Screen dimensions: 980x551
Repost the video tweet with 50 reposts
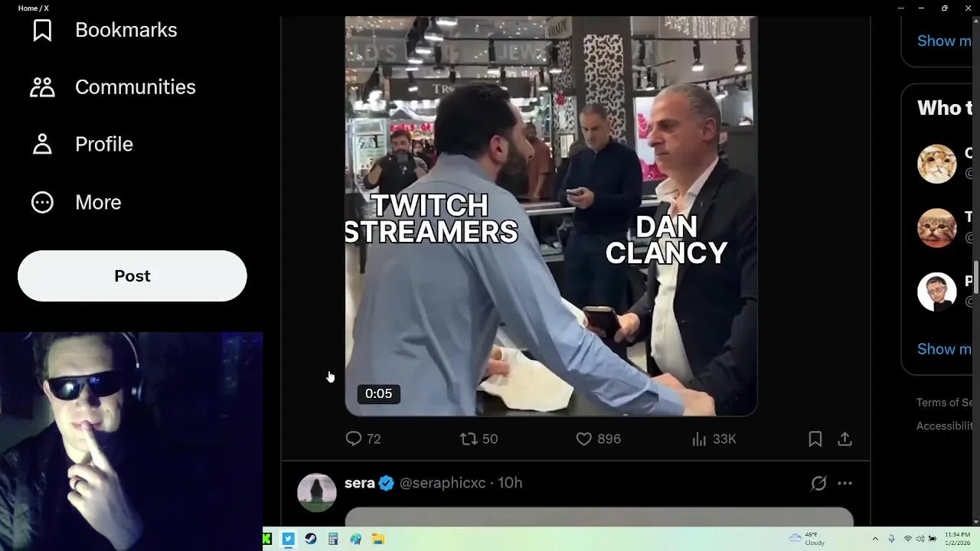coord(479,439)
